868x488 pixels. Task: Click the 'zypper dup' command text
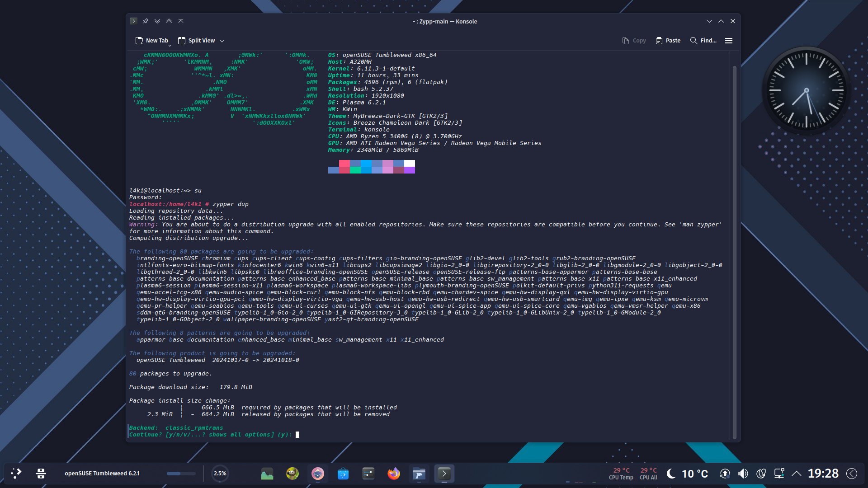tap(231, 204)
